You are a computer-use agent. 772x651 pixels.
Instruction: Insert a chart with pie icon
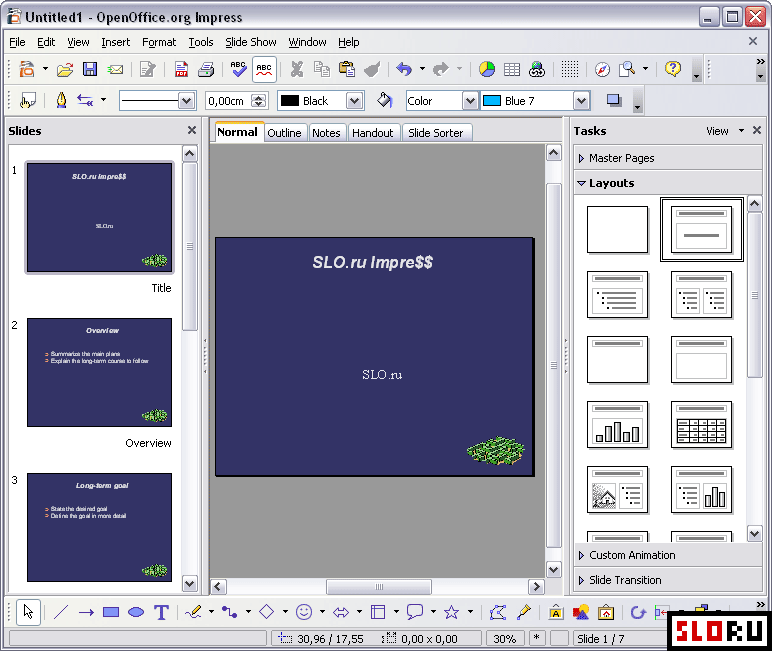[x=487, y=69]
